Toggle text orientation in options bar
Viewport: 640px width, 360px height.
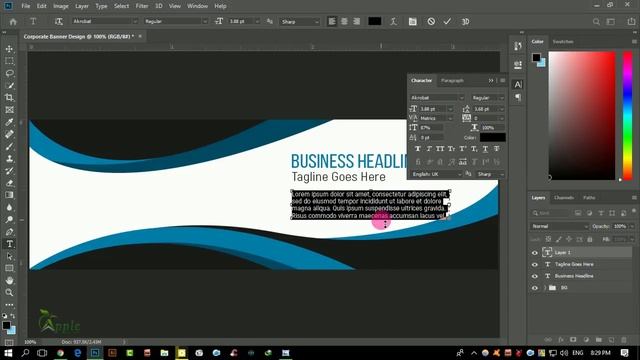click(x=59, y=22)
